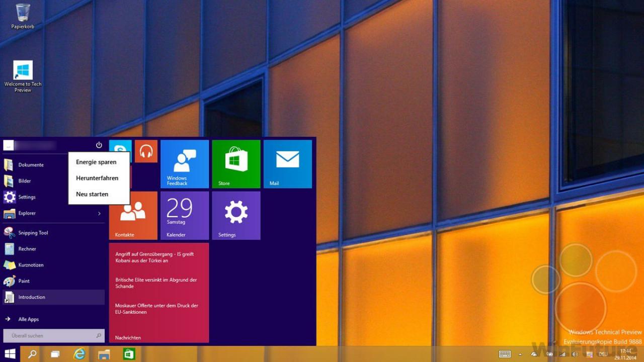Open the Store tile
Viewport: 644px width, 362px height.
coord(236,164)
